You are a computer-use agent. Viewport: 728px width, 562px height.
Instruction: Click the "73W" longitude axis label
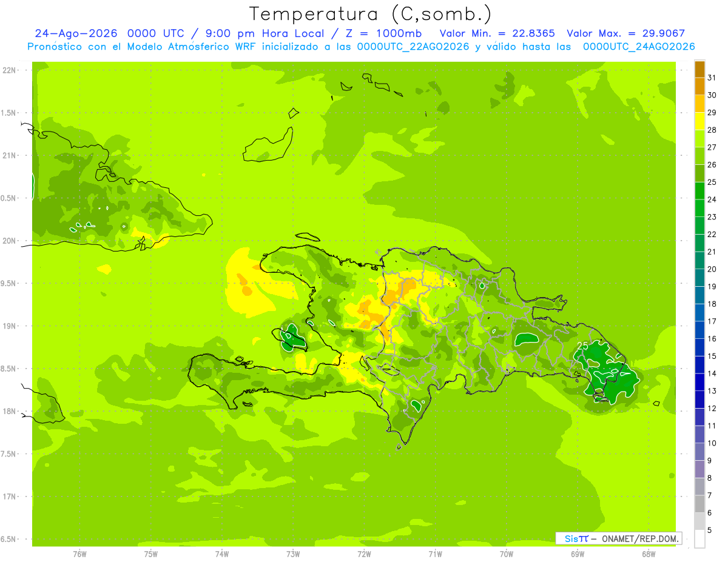[293, 554]
